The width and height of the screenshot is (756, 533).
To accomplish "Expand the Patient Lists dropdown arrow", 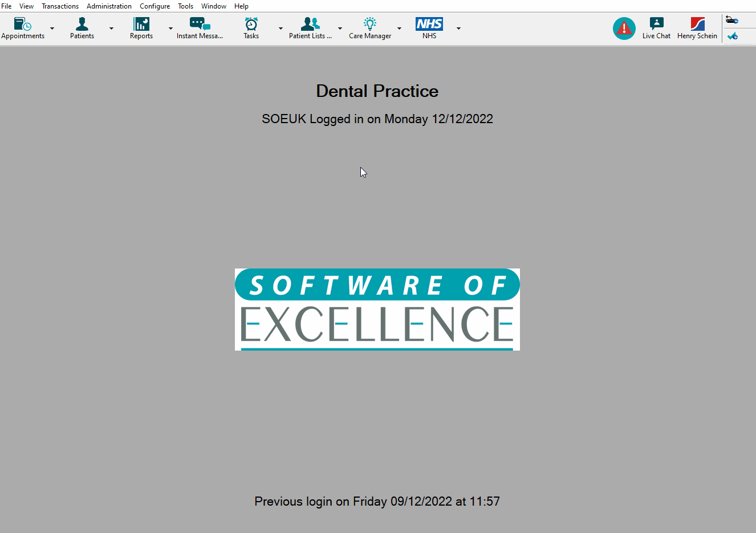I will [x=340, y=28].
